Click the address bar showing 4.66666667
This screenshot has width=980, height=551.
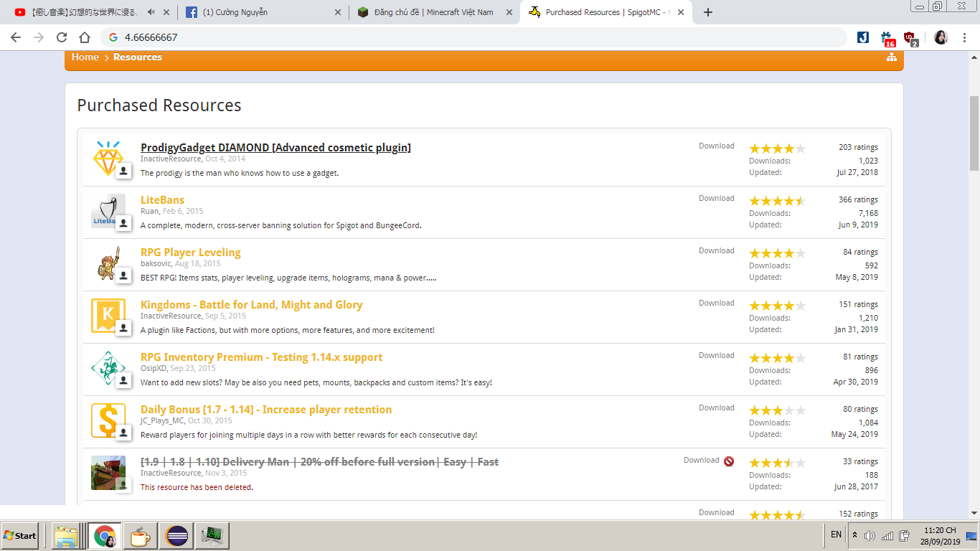click(473, 37)
